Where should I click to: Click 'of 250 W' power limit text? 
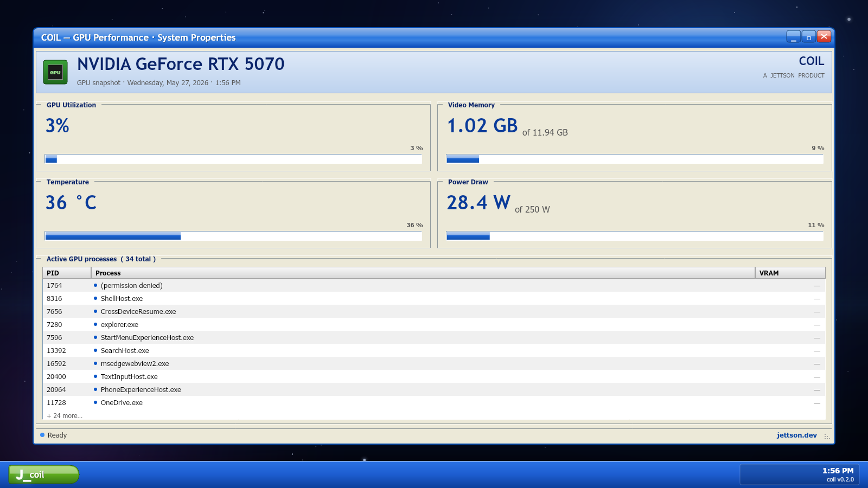click(532, 209)
